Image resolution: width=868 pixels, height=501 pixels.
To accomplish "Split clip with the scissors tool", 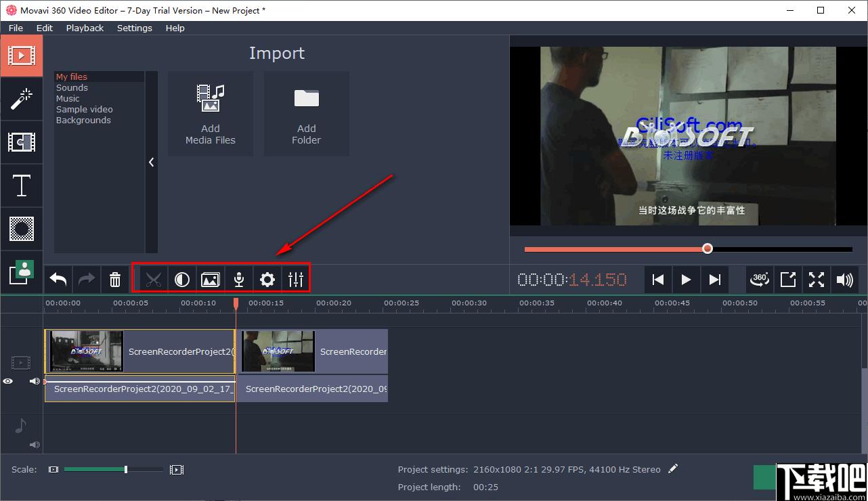I will click(154, 279).
